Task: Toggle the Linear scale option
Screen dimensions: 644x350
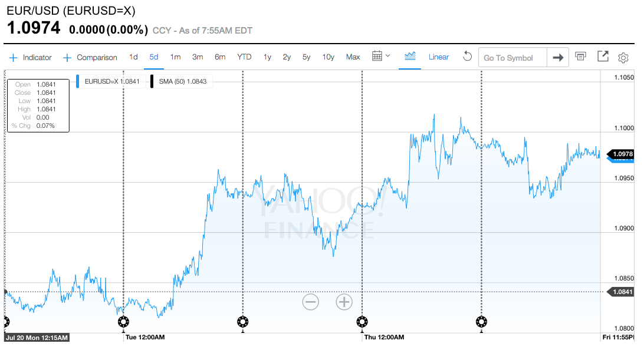Action: [439, 57]
